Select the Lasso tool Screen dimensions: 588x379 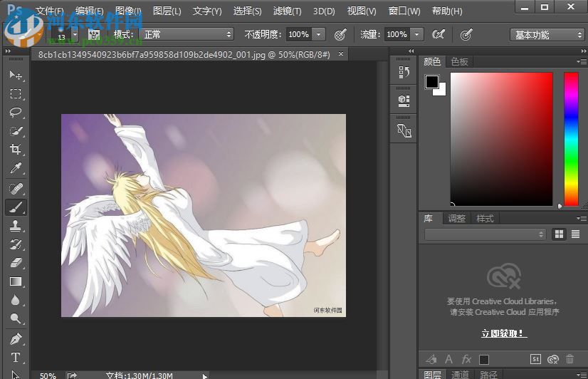click(16, 113)
